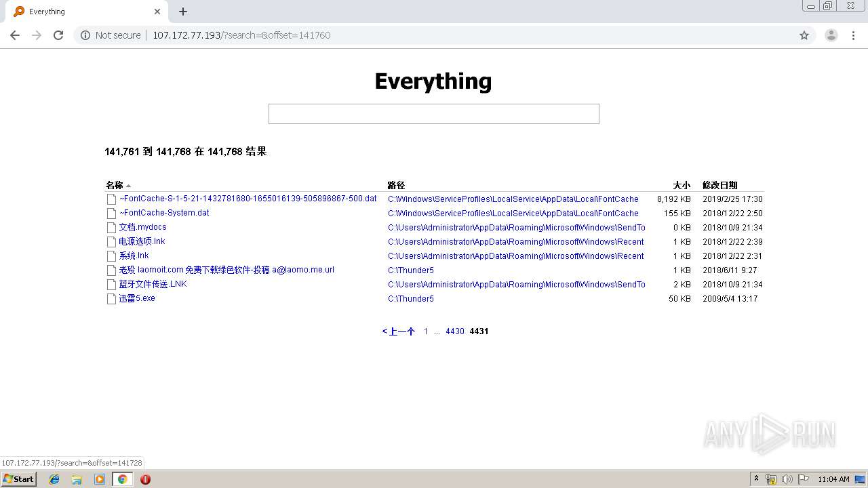Open the ~FontCache-System.dat file link
The height and width of the screenshot is (488, 868).
pyautogui.click(x=165, y=213)
